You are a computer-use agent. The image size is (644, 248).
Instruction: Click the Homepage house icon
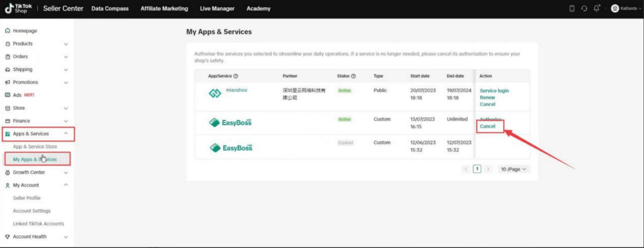(x=7, y=31)
